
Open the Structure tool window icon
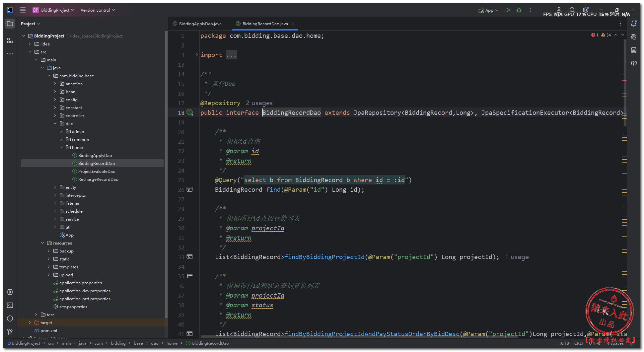(x=10, y=40)
